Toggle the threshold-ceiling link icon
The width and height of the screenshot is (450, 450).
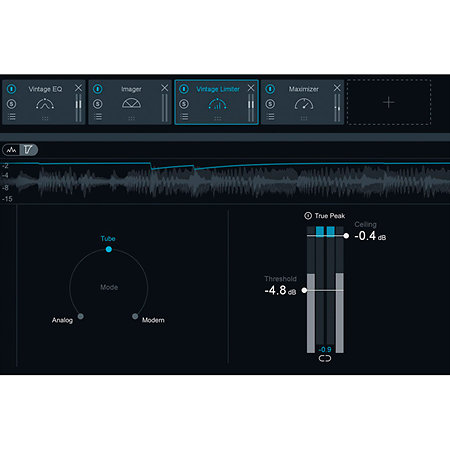(x=325, y=359)
